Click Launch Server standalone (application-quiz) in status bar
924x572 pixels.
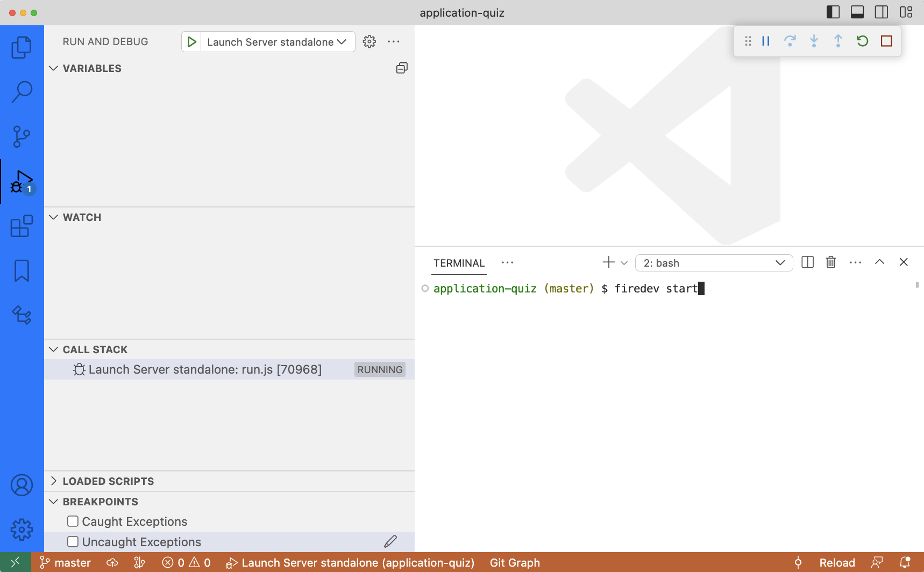point(350,562)
